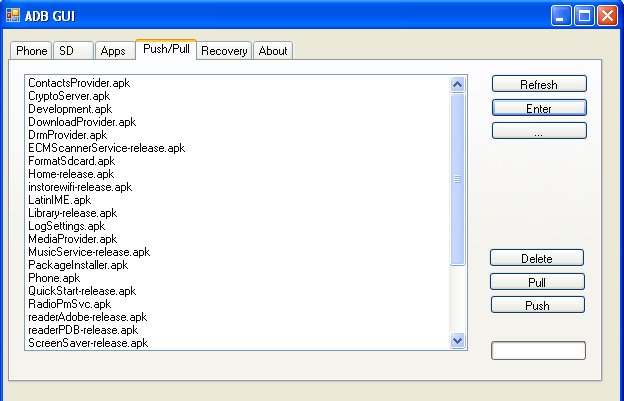624x401 pixels.
Task: Select FormatSdcard.apk in the list
Action: 238,161
